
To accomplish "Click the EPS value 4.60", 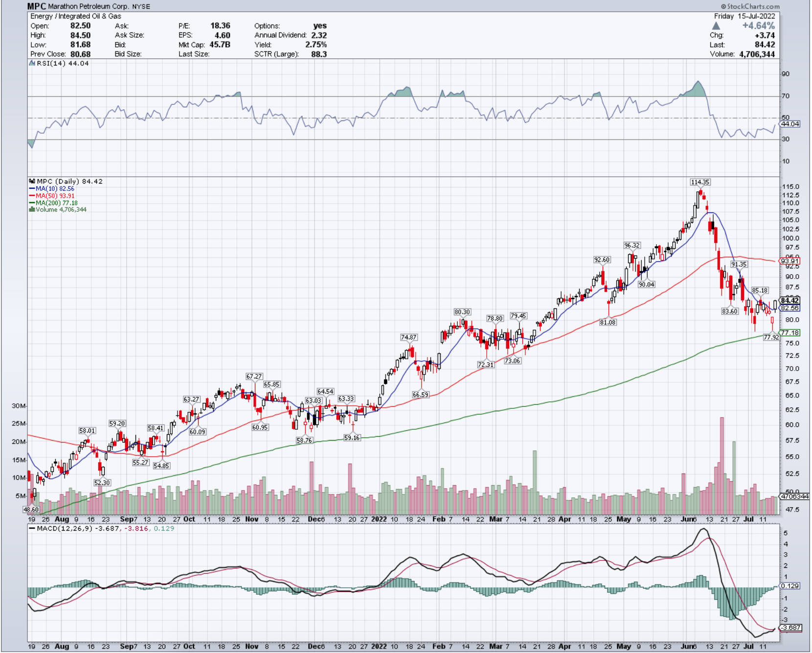I will click(222, 35).
